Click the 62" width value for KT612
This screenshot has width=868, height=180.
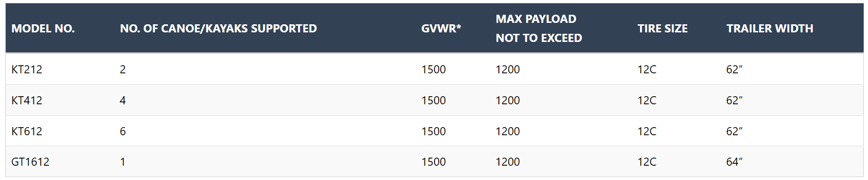point(734,131)
